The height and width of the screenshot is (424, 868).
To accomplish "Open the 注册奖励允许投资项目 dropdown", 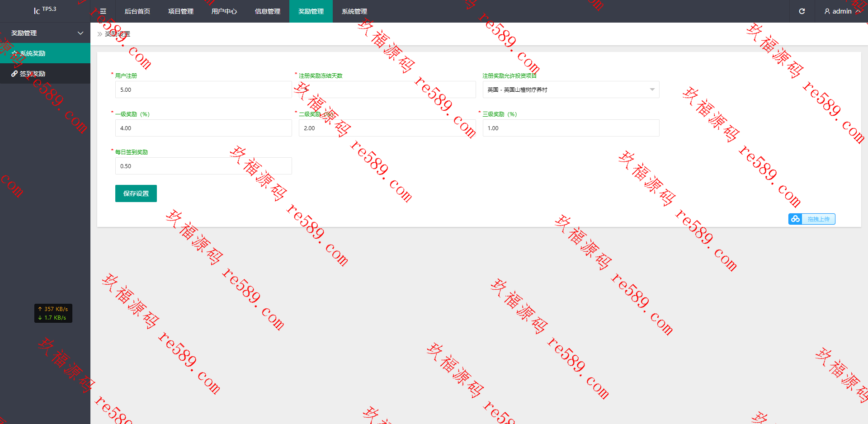I will tap(571, 90).
